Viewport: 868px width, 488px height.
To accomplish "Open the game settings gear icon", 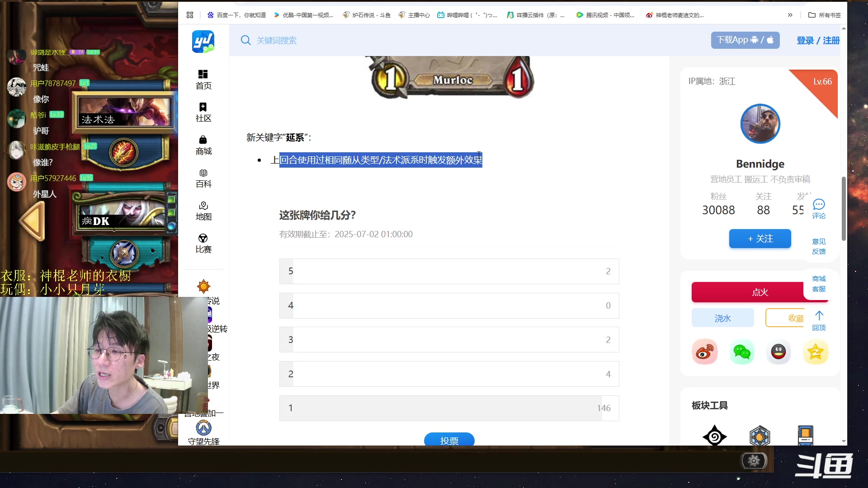I will point(754,461).
